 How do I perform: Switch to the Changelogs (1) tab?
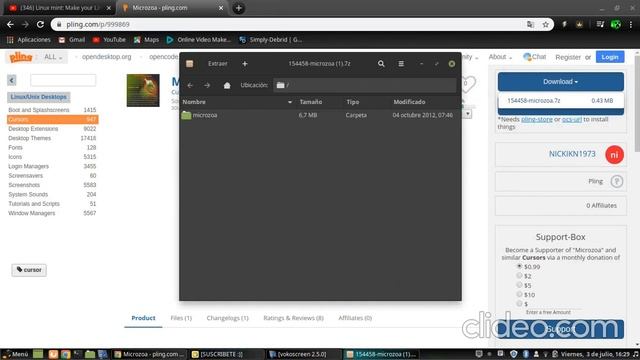pyautogui.click(x=227, y=318)
